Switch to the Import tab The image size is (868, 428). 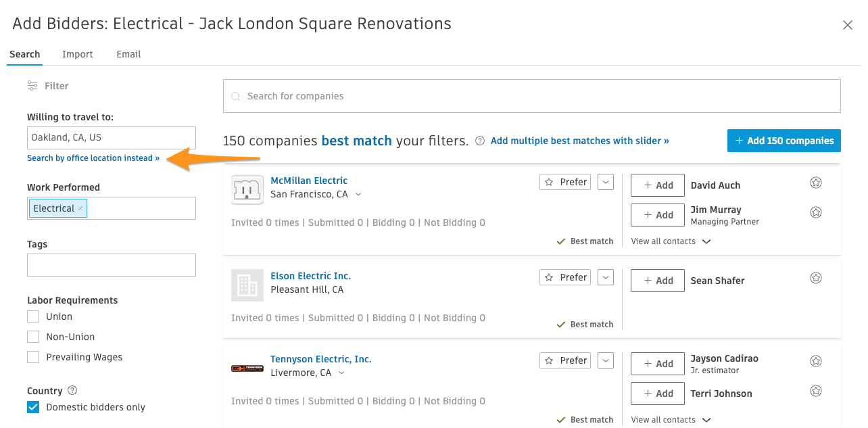pos(77,54)
